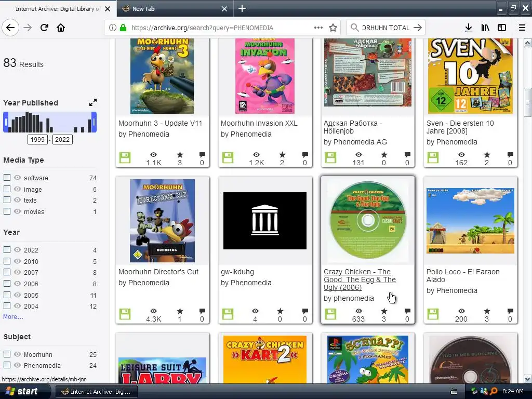Check the software media type filter

[x=7, y=178]
